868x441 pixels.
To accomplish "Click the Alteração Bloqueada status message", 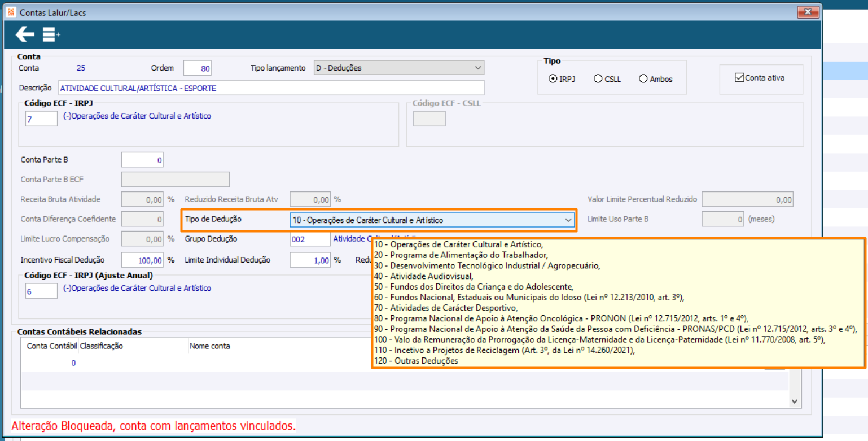I will [x=154, y=426].
